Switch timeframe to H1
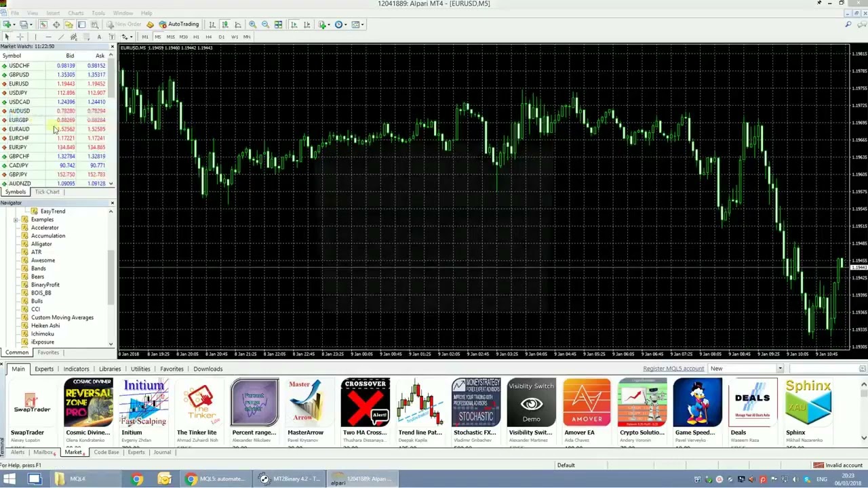Screen dimensions: 868x488 pos(196,37)
